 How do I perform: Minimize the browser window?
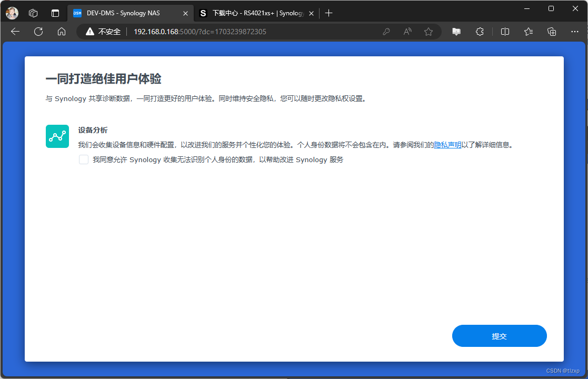point(527,8)
